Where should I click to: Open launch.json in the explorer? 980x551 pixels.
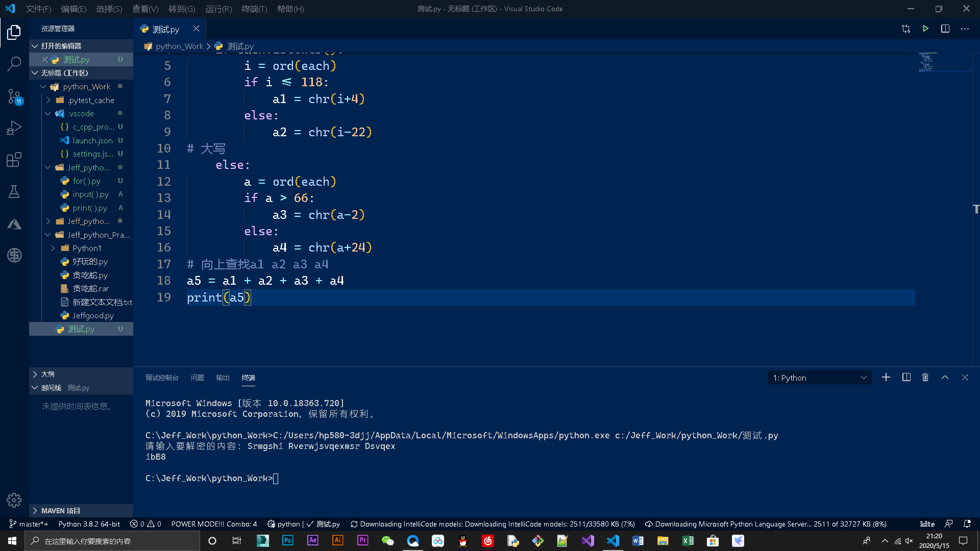tap(92, 140)
